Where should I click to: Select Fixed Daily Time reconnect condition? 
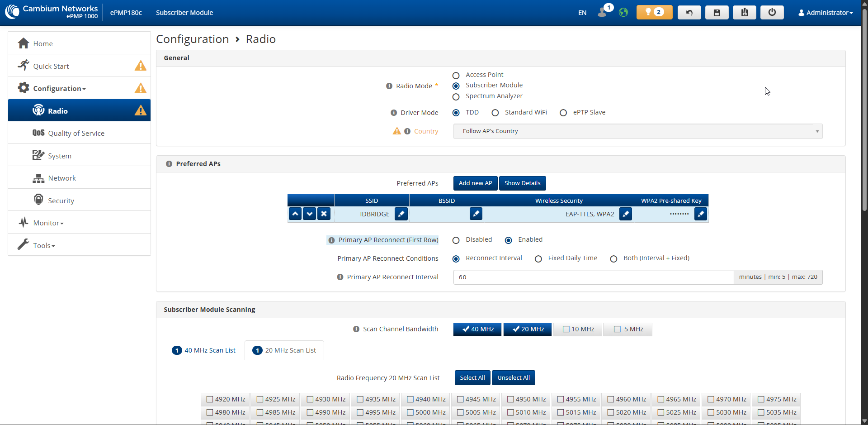(538, 258)
